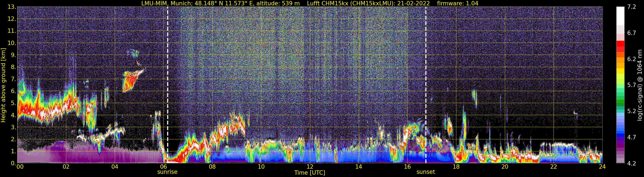Image resolution: width=644 pixels, height=177 pixels.
Task: Click the white top segment of colorbar
Action: pos(620,16)
